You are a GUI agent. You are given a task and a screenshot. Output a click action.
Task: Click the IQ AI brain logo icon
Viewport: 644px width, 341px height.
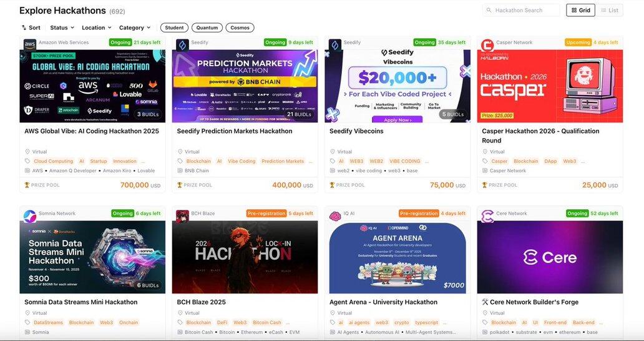(x=335, y=216)
